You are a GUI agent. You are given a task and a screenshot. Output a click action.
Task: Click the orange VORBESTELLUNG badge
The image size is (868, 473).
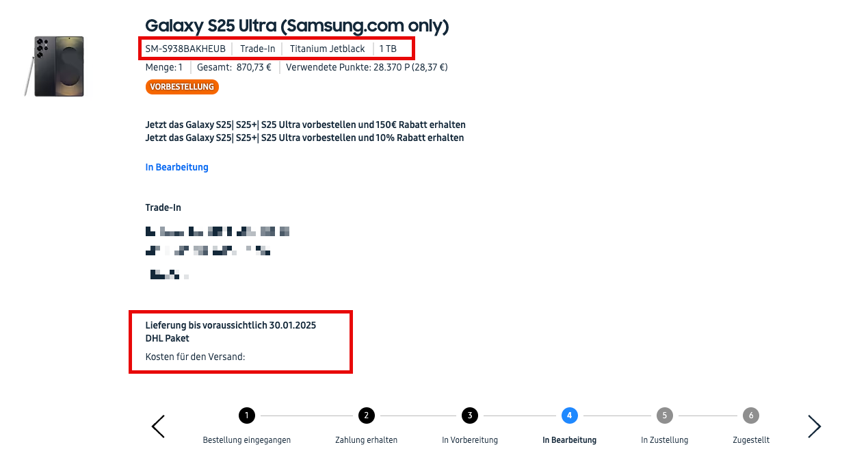[x=182, y=87]
